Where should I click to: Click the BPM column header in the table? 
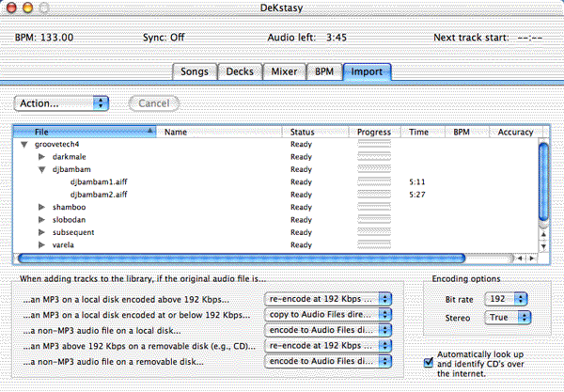point(467,132)
